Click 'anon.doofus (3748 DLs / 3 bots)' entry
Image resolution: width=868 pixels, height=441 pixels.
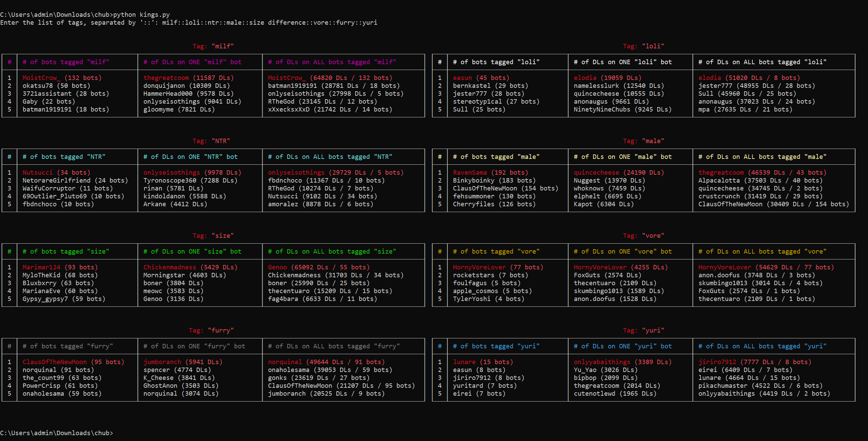coord(757,275)
